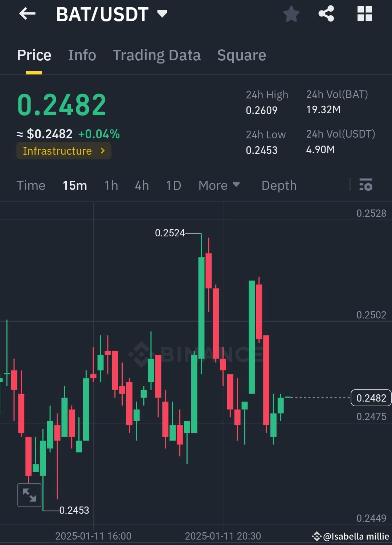
Task: Click the 0.2482 current price label
Action: (371, 398)
